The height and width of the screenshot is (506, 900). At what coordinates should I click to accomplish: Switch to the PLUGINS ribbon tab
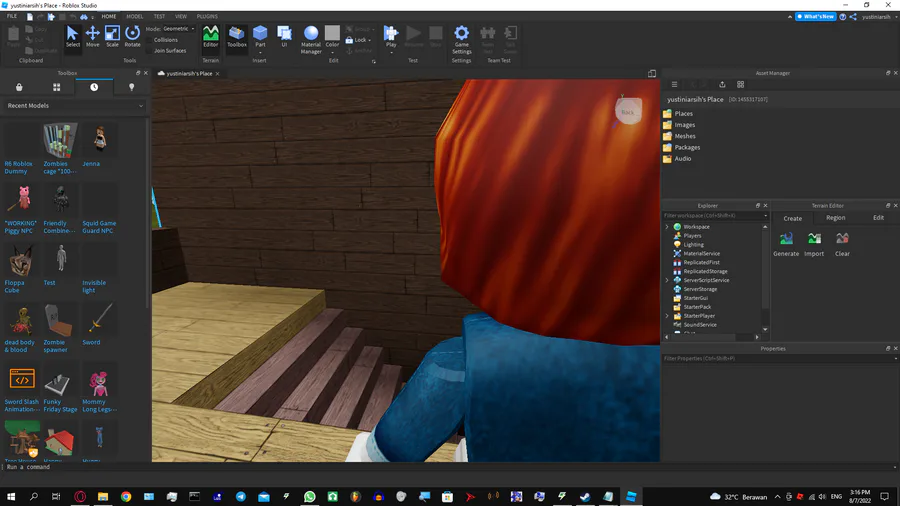pos(207,17)
